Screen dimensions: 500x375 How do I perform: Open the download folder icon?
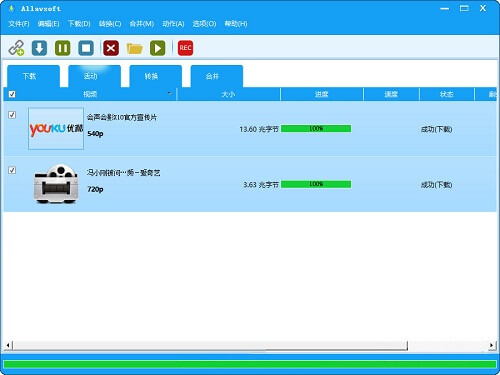pyautogui.click(x=134, y=48)
